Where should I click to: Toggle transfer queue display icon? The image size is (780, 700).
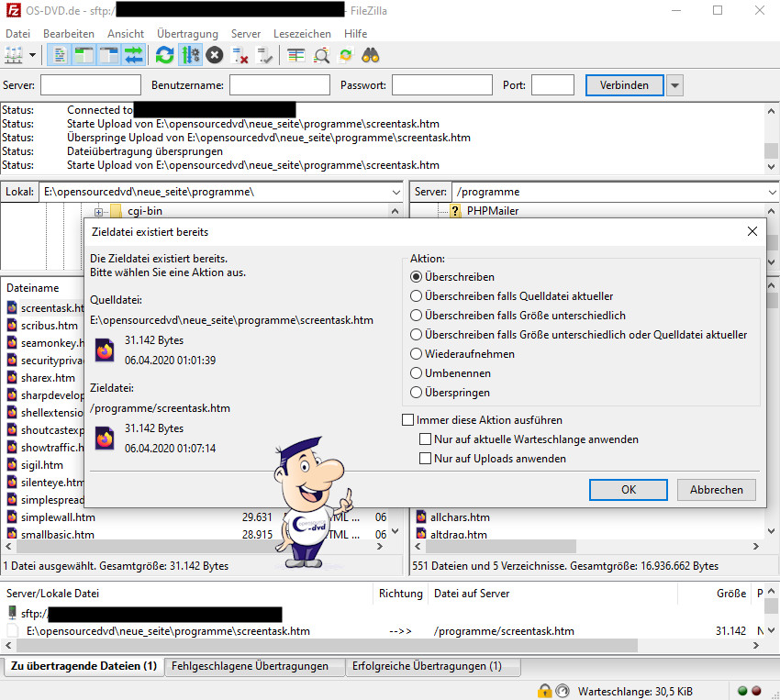point(134,55)
